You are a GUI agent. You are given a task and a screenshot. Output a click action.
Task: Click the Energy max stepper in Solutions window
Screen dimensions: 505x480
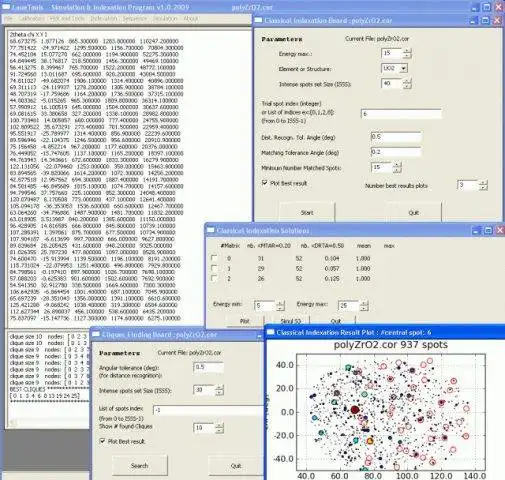coord(364,306)
